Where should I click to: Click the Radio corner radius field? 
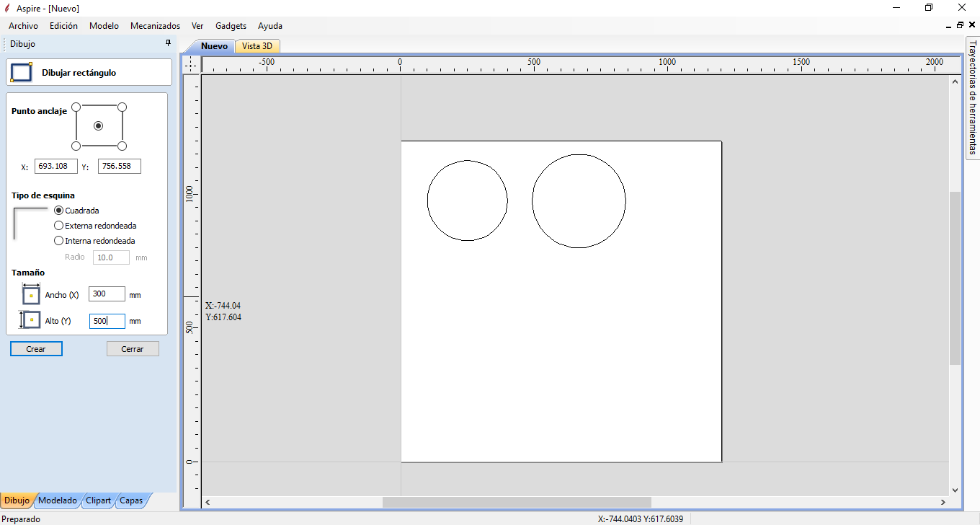111,257
